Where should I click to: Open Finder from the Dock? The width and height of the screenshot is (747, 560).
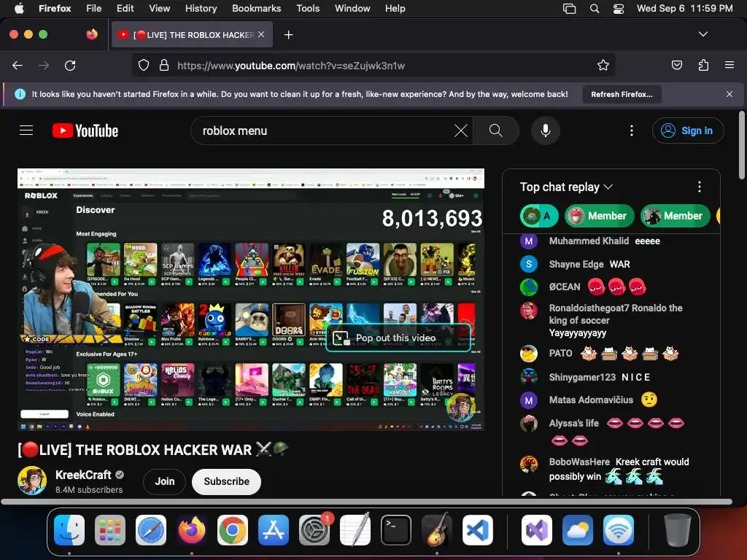click(69, 530)
